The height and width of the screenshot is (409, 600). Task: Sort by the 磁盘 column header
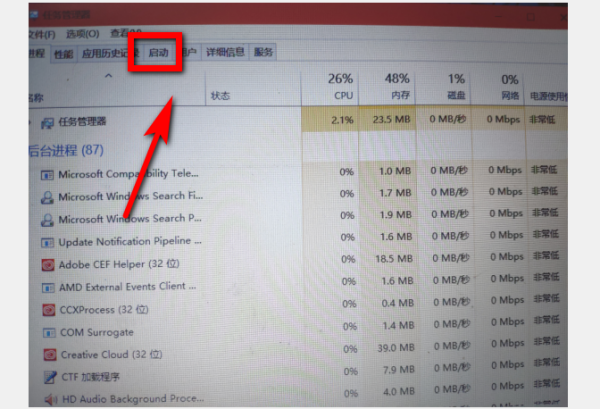pyautogui.click(x=443, y=88)
